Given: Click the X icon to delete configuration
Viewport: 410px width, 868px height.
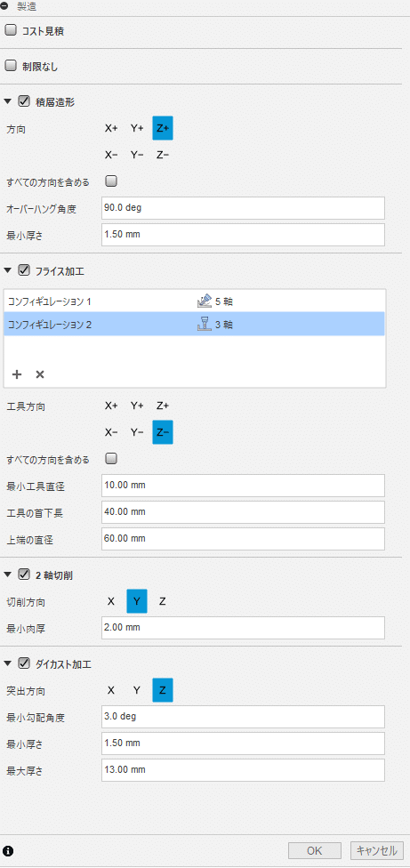Looking at the screenshot, I should click(x=40, y=374).
